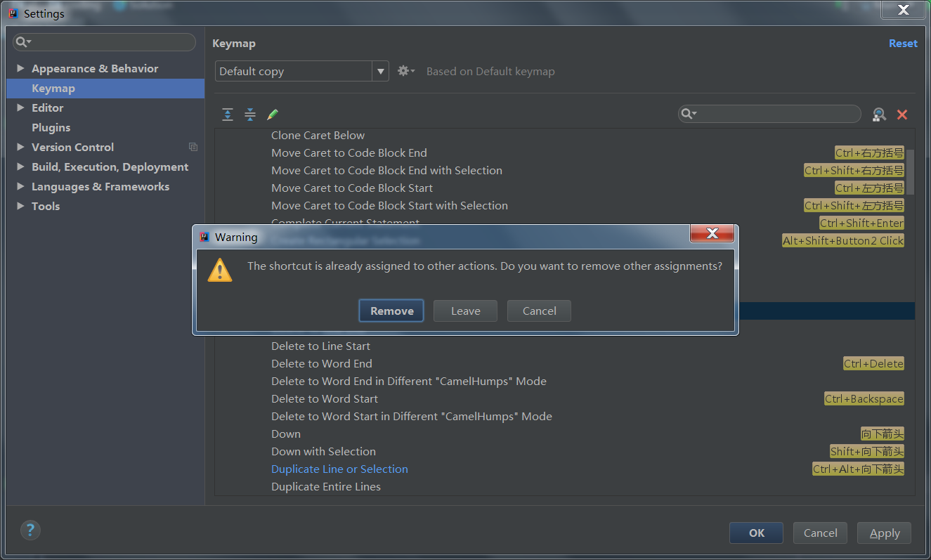Click the keymap actions search field
Viewport: 931px width, 560px height.
tap(769, 114)
